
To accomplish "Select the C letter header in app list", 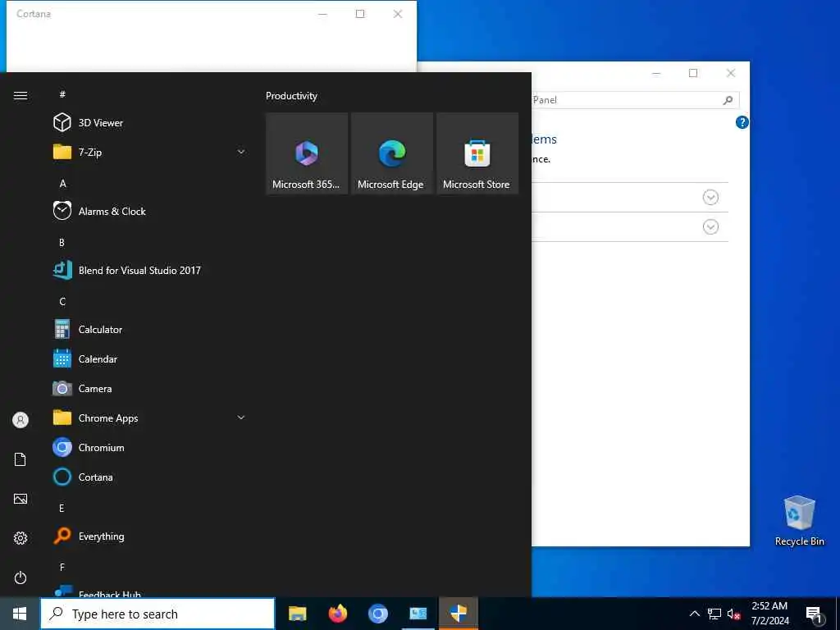I will point(62,301).
